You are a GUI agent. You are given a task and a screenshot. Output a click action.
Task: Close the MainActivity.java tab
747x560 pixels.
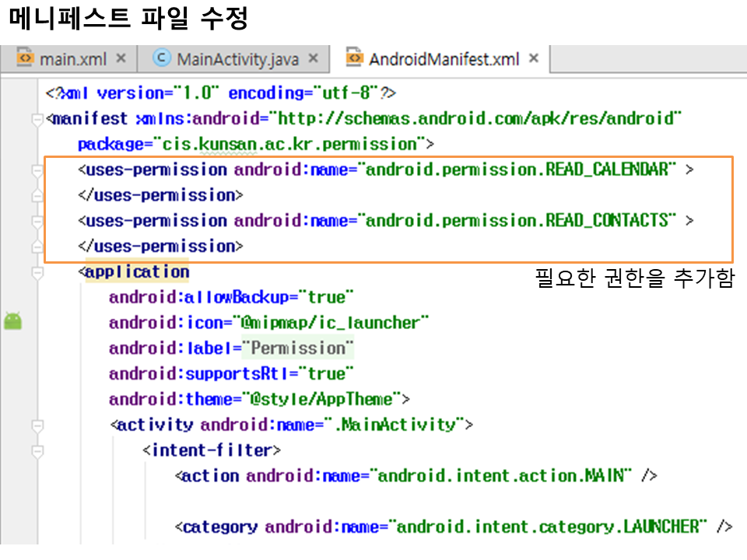click(x=314, y=58)
